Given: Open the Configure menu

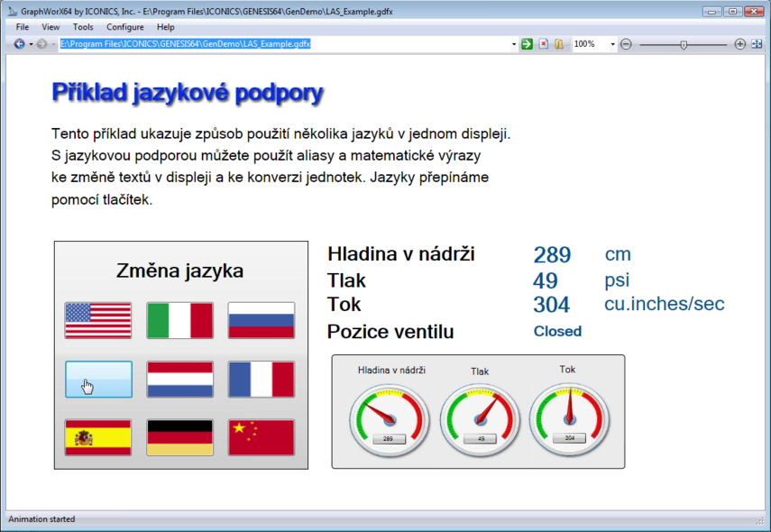Looking at the screenshot, I should click(x=124, y=27).
